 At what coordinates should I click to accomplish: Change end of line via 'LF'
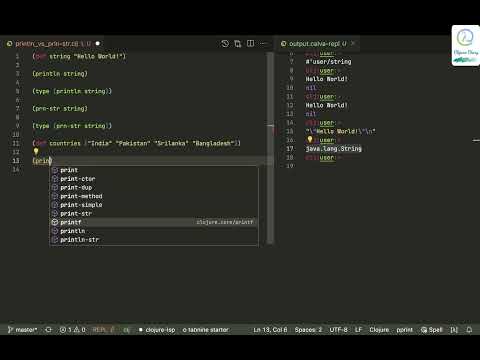pos(358,330)
